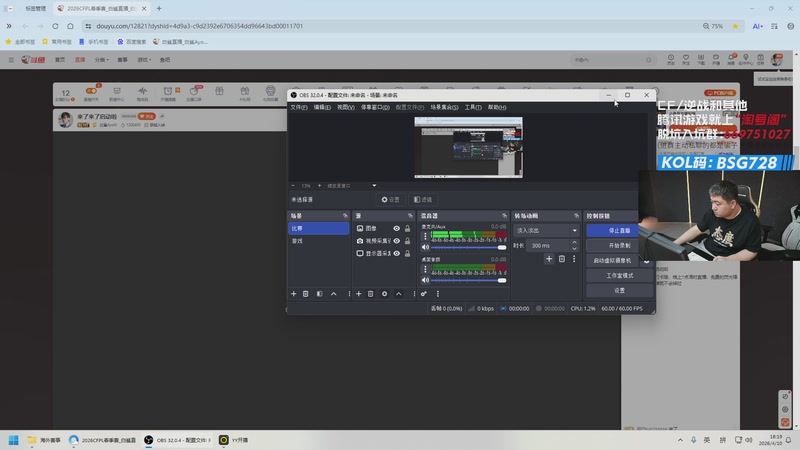
Task: Pop out the Scenes dock
Action: [x=345, y=216]
